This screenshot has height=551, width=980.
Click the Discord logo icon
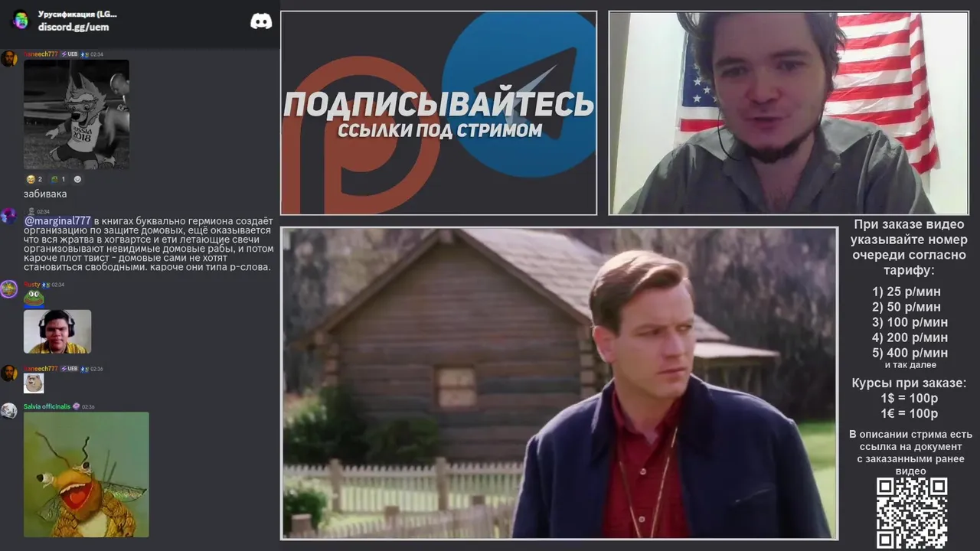[261, 21]
